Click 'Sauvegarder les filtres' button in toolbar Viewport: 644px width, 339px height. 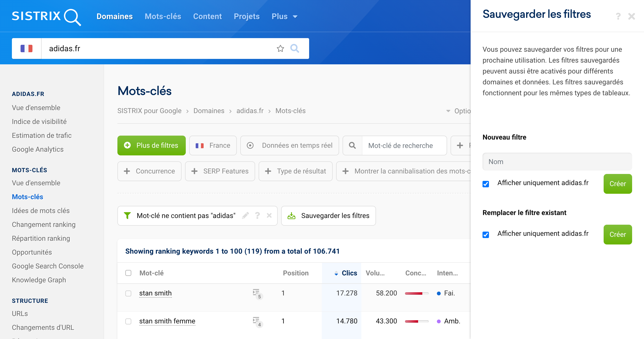pos(327,215)
